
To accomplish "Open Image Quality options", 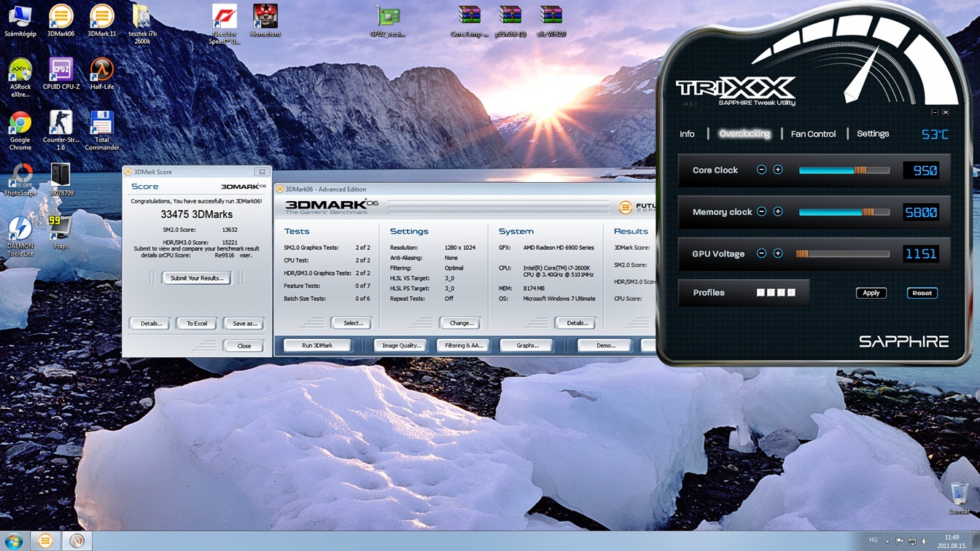I will (402, 345).
